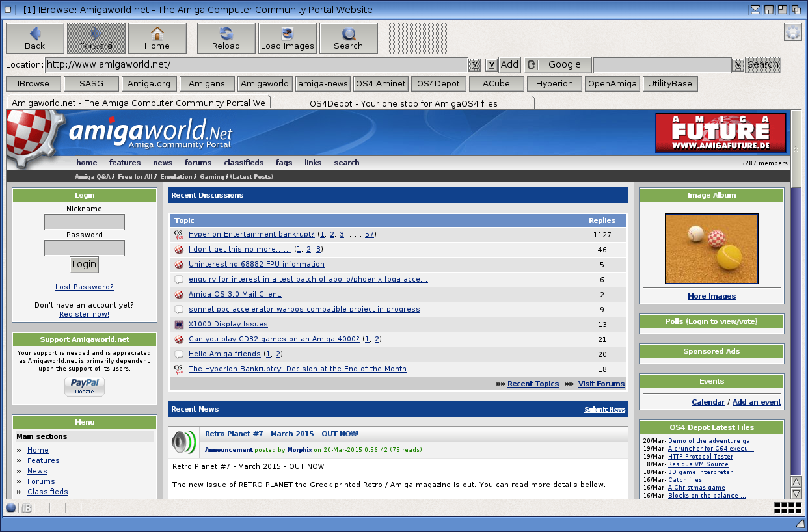Click the monitor icon beside X1000 Display Issues
The width and height of the screenshot is (808, 532).
coord(179,324)
